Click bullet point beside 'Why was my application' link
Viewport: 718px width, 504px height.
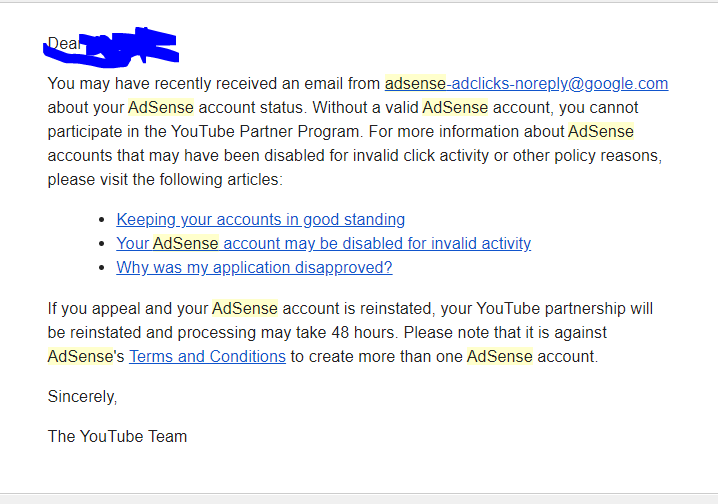pos(102,267)
